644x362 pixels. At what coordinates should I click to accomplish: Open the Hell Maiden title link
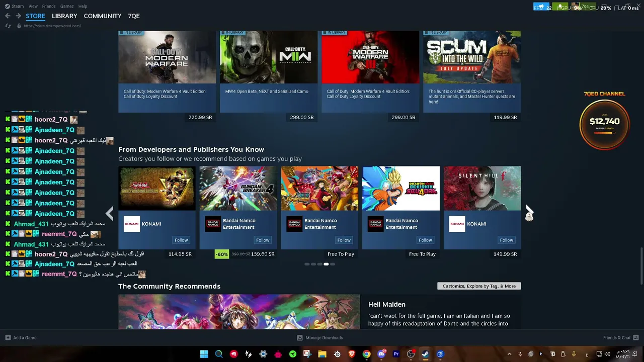[386, 304]
